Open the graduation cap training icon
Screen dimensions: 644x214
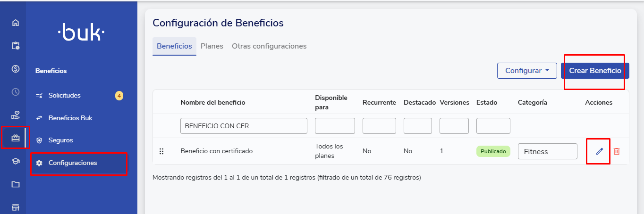point(16,161)
